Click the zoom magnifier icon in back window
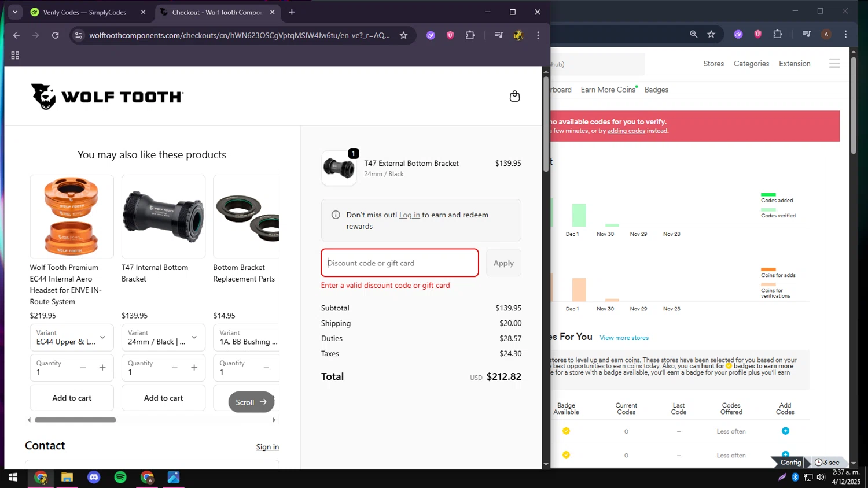 [x=693, y=34]
